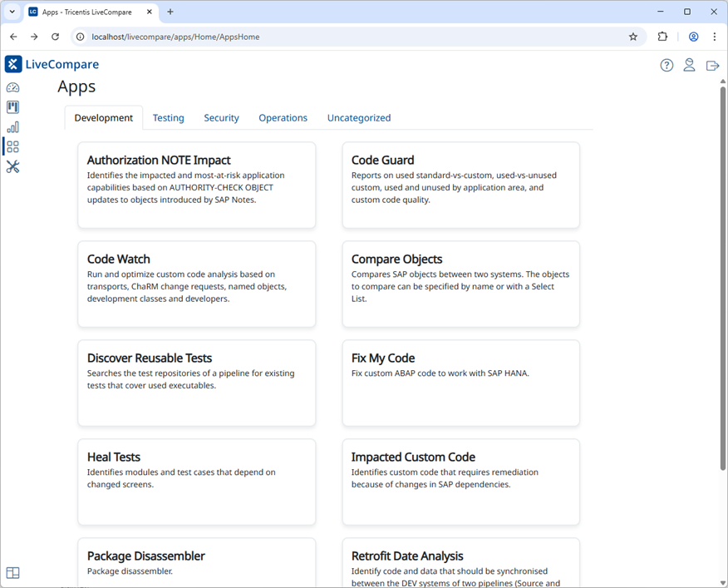This screenshot has width=728, height=588.
Task: Open the Fix My Code app
Action: (x=461, y=383)
